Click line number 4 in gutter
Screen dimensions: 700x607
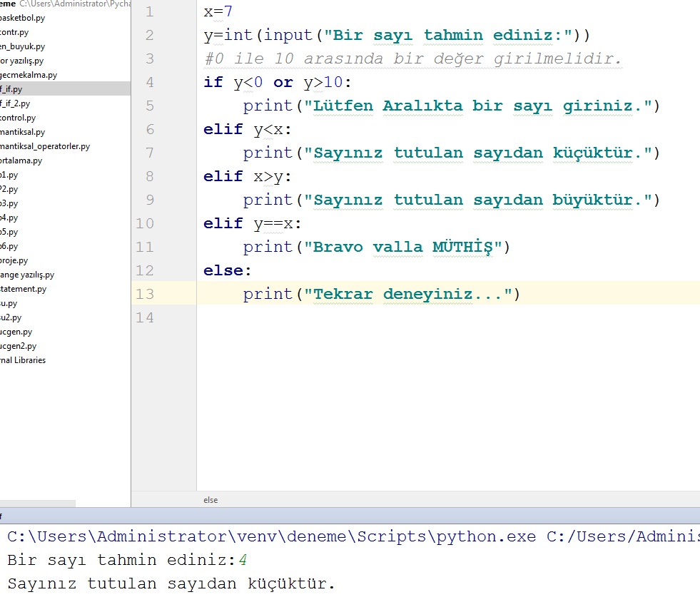point(150,82)
